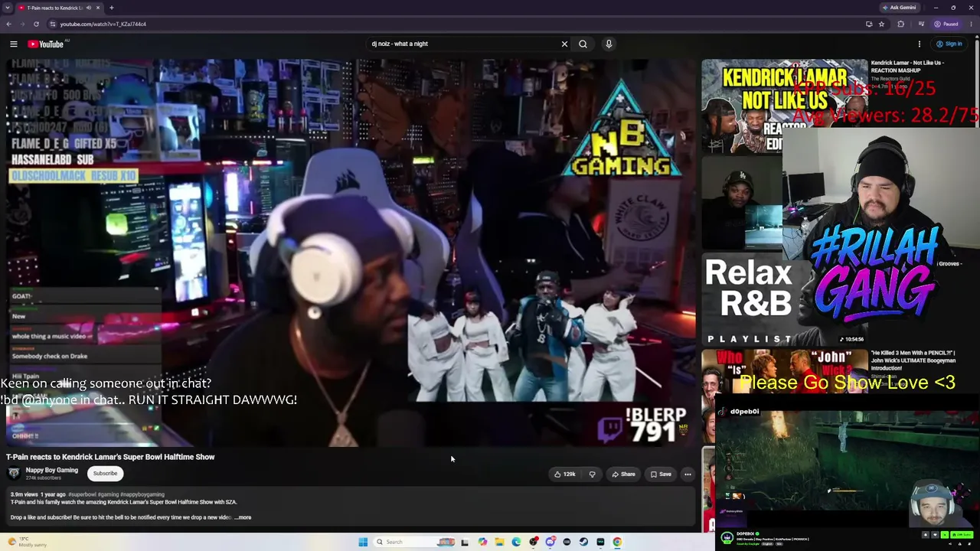Open the Windows Start menu
The height and width of the screenshot is (551, 980).
pyautogui.click(x=363, y=542)
